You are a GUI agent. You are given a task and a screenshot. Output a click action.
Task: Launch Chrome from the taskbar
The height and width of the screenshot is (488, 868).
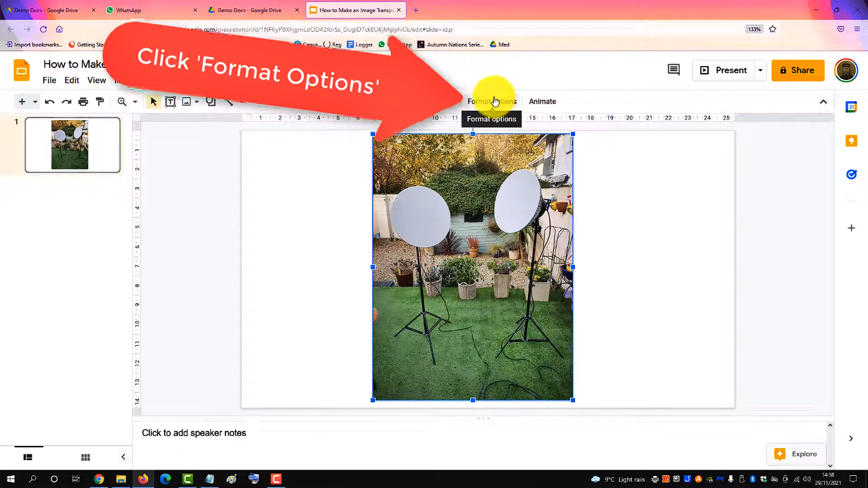98,479
